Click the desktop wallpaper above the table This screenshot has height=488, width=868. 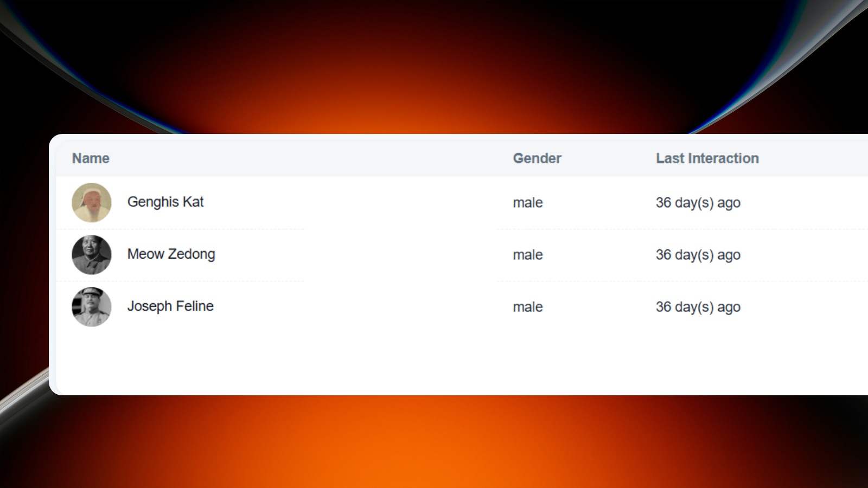[x=434, y=65]
